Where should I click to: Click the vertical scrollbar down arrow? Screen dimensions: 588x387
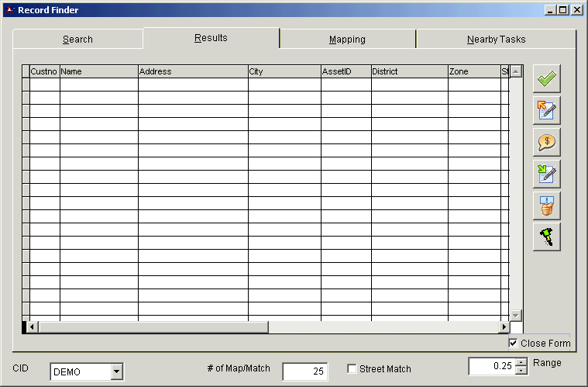point(516,315)
